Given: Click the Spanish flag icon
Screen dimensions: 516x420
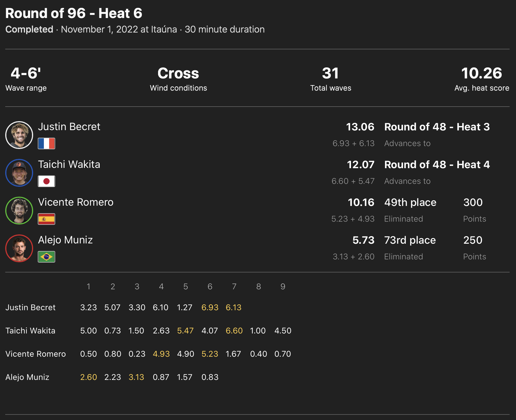Looking at the screenshot, I should [x=46, y=219].
